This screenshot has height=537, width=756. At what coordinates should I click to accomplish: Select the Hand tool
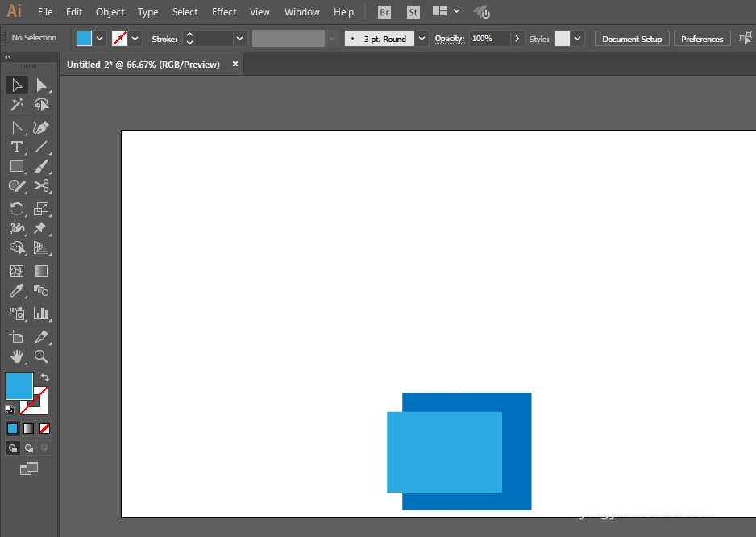[16, 356]
